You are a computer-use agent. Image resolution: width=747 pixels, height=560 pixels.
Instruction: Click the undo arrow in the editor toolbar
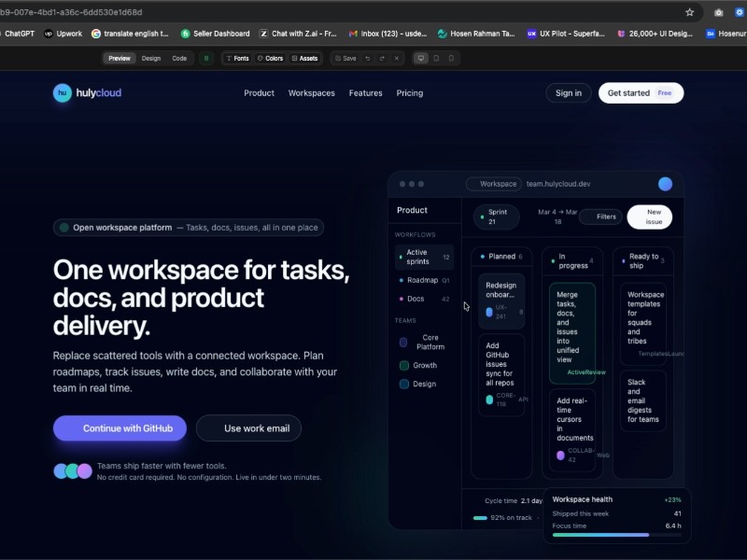367,58
